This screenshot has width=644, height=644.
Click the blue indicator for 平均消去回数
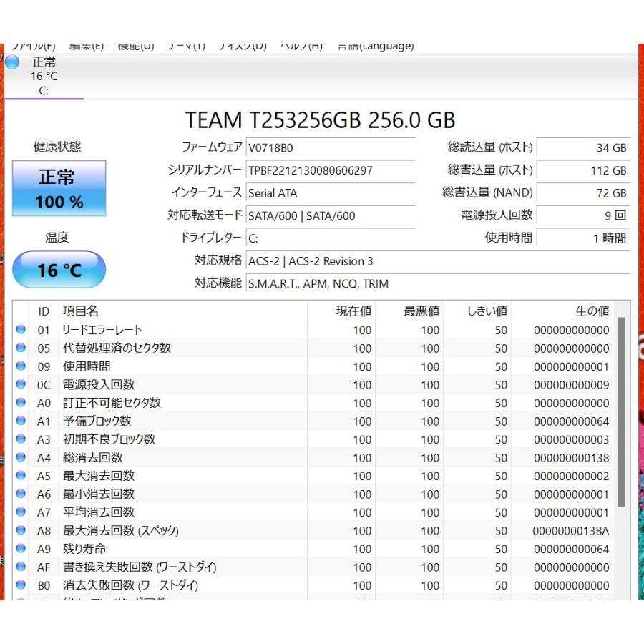(x=22, y=512)
